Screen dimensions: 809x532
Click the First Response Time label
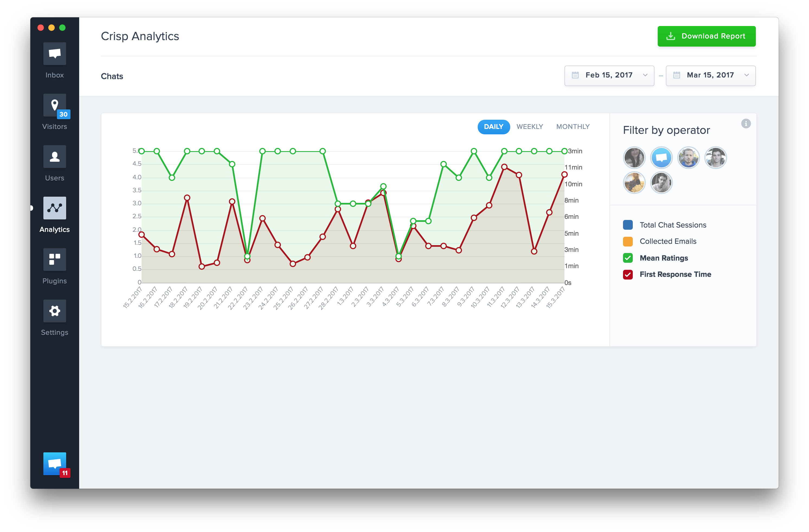point(675,274)
